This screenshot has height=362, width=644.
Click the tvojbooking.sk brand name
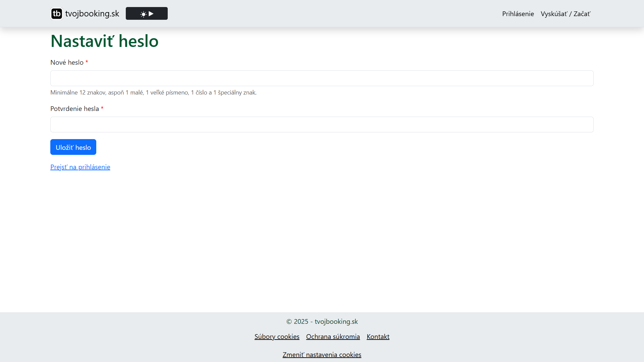pos(92,14)
